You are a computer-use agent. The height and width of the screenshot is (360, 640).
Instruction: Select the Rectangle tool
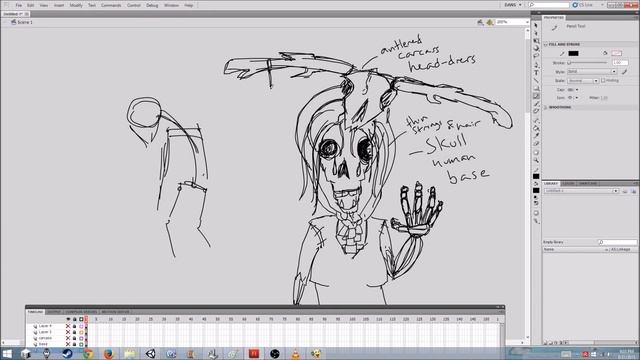pos(536,88)
